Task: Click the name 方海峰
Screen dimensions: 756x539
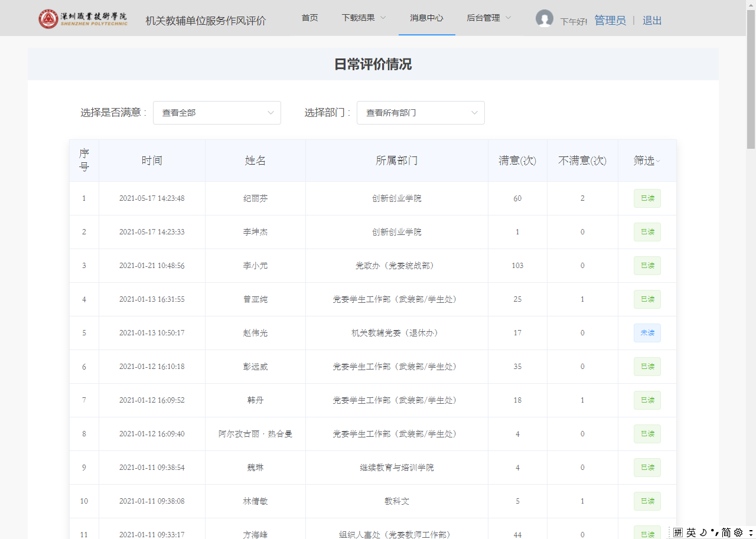Action: (x=255, y=534)
